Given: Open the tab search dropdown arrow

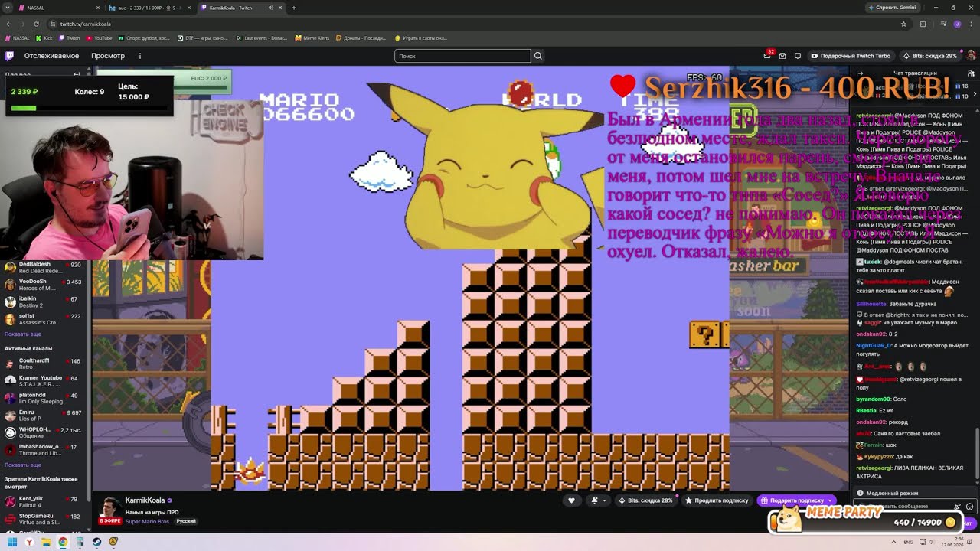Looking at the screenshot, I should (x=8, y=8).
